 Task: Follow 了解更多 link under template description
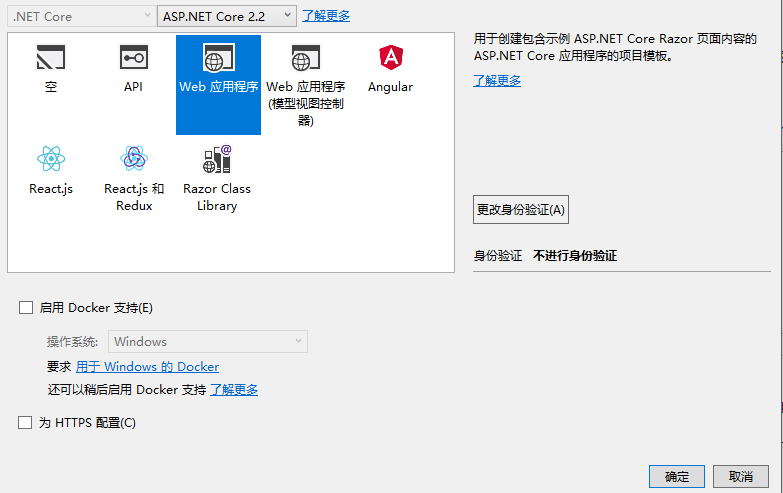pyautogui.click(x=497, y=80)
